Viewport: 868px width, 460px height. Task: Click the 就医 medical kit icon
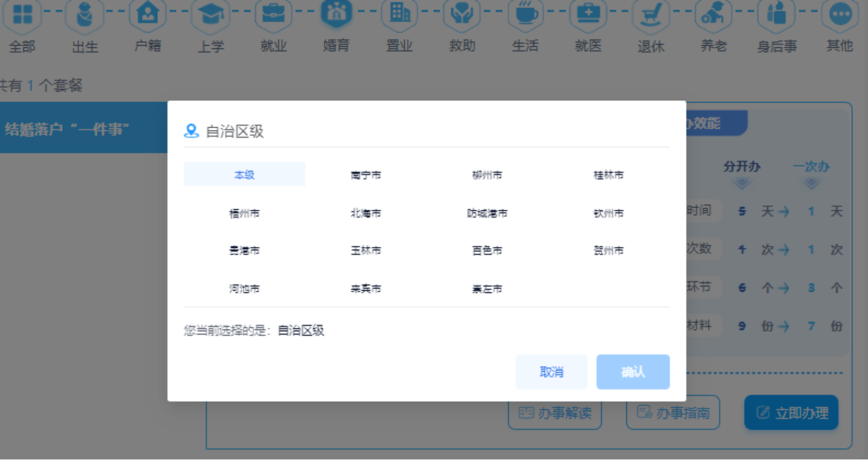[x=588, y=15]
